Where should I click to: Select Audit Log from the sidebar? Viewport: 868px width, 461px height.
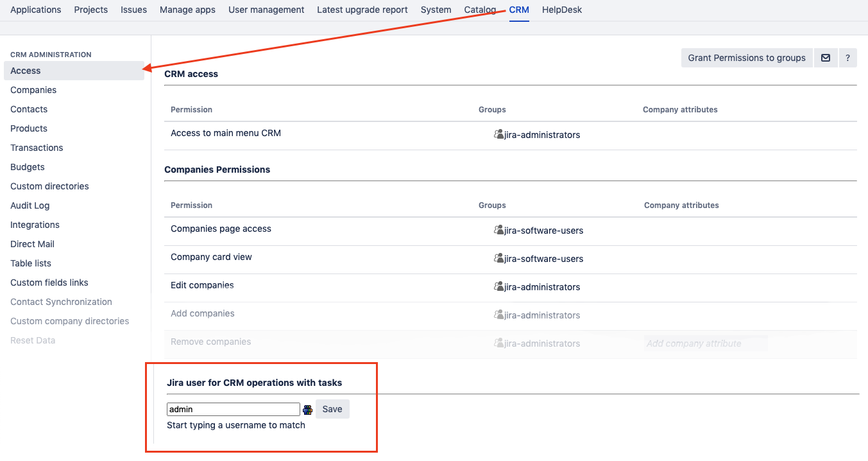pyautogui.click(x=30, y=205)
